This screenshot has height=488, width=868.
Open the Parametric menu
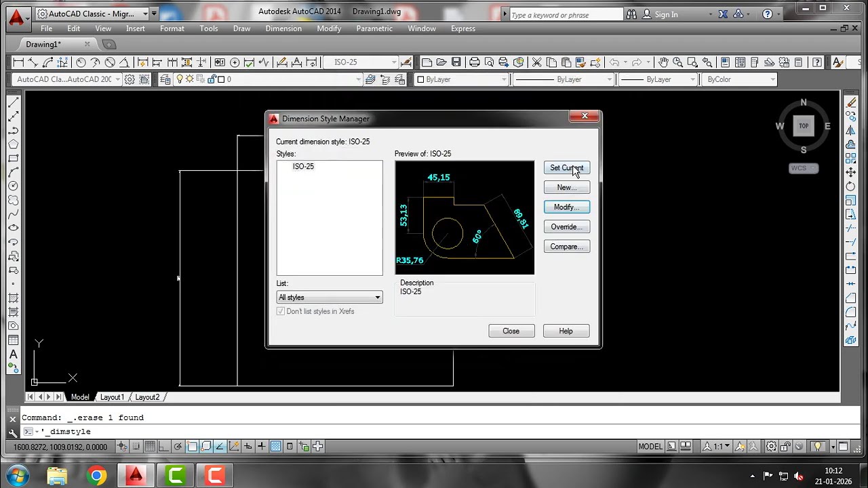pos(374,28)
